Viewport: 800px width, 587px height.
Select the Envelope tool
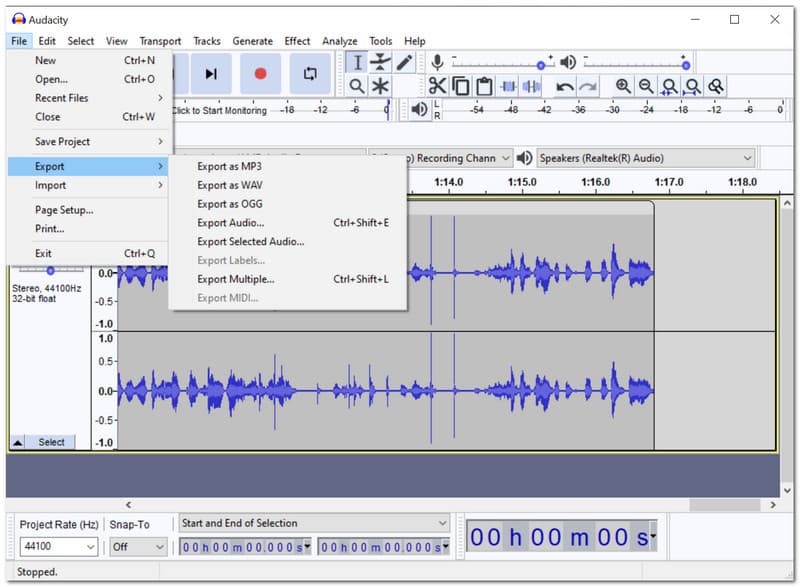[x=380, y=63]
